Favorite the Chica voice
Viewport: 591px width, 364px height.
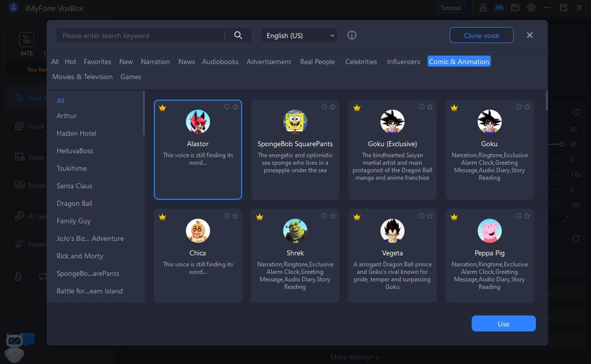pyautogui.click(x=235, y=216)
